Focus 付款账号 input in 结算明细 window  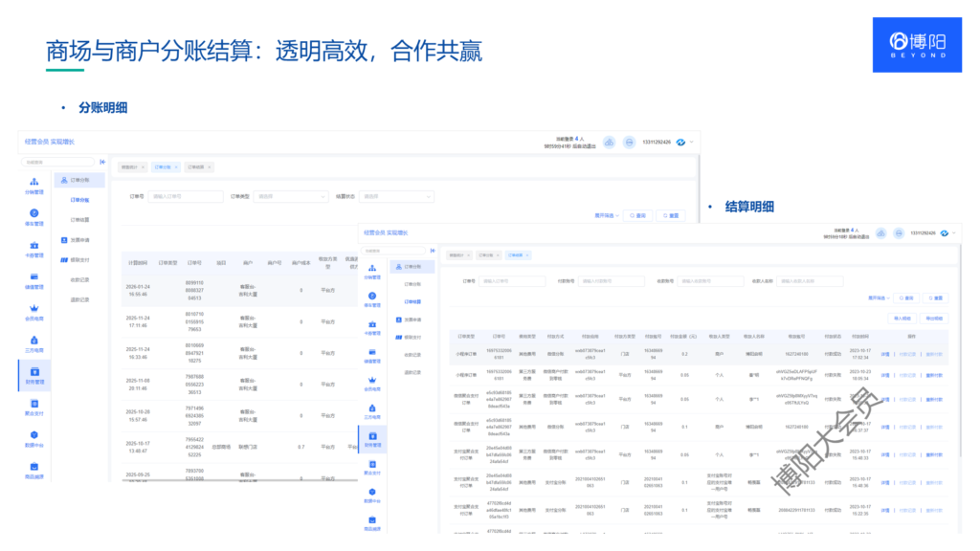click(612, 281)
